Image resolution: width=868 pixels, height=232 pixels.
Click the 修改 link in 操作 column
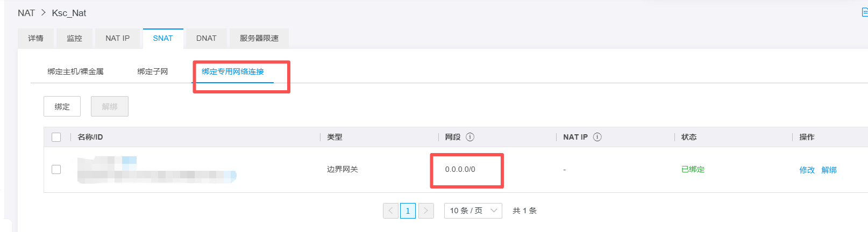[807, 170]
